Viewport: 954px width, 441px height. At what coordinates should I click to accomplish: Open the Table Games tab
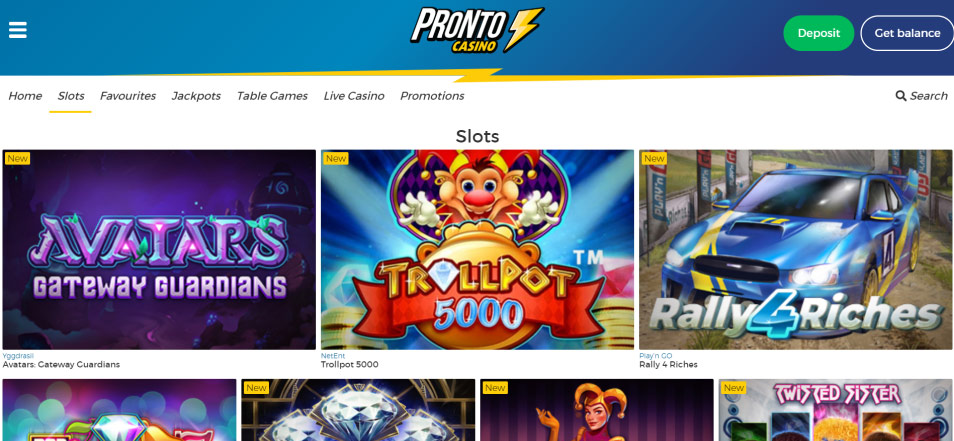[x=272, y=96]
